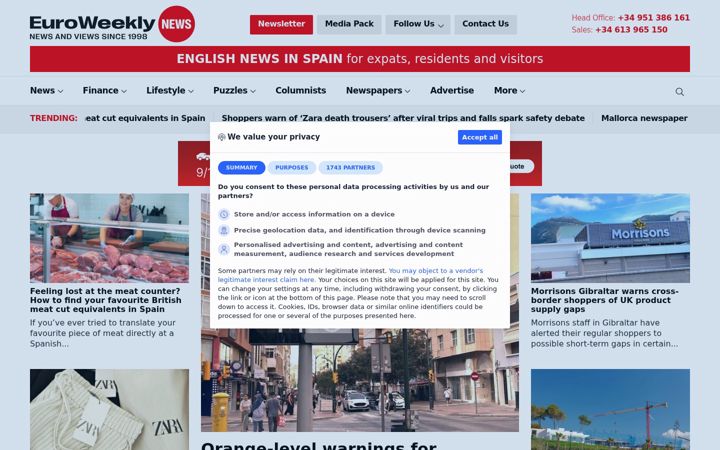Open the Puzzles dropdown menu
Viewport: 720px width, 450px height.
point(234,90)
